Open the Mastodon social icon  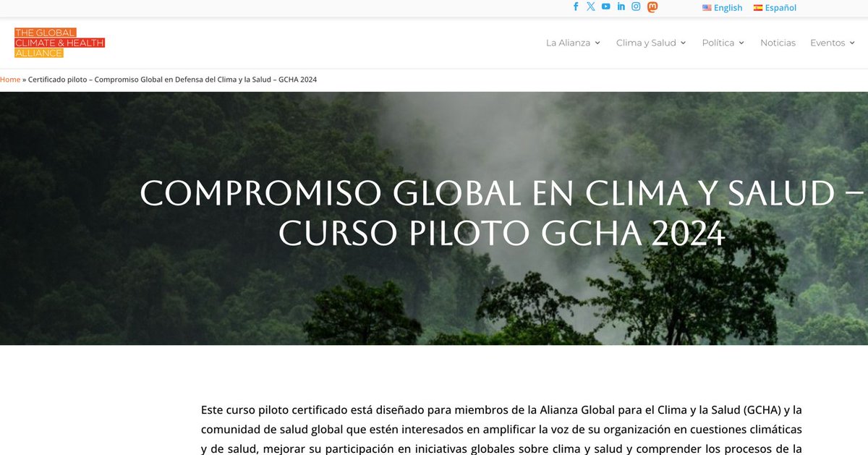652,7
